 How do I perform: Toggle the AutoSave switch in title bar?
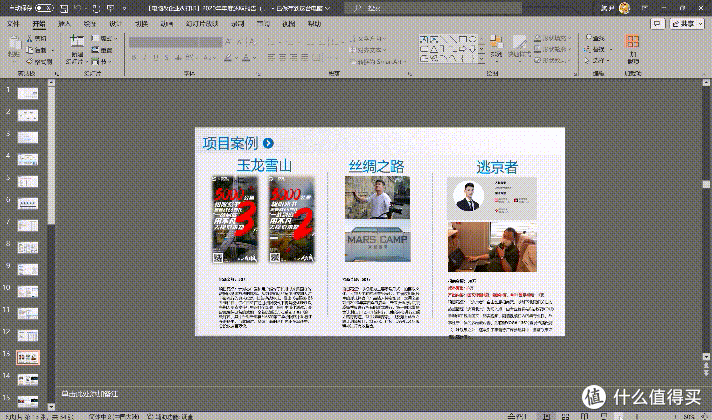tap(44, 8)
